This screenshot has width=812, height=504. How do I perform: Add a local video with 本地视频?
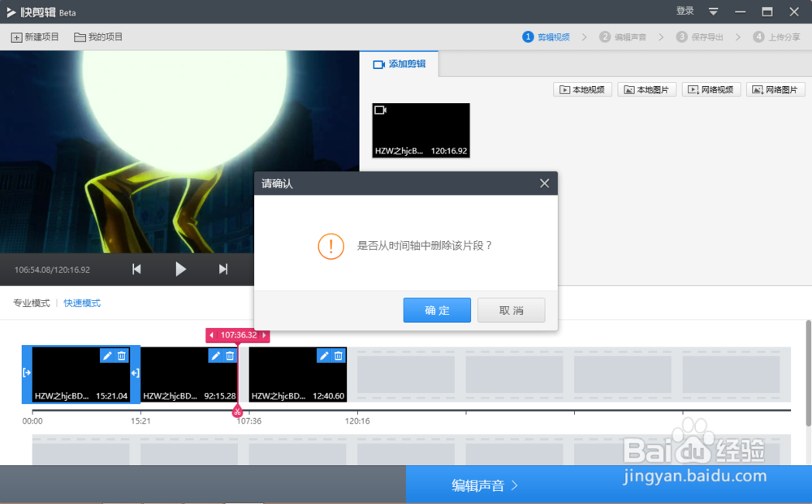tap(582, 89)
